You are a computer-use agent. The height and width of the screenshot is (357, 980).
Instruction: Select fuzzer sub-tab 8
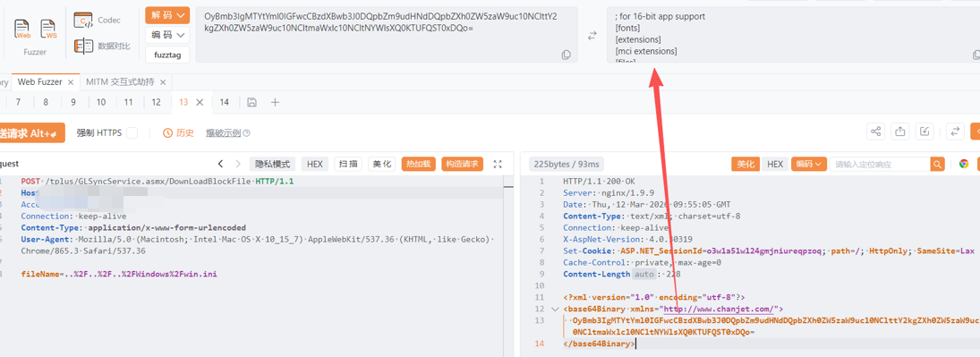coord(46,102)
